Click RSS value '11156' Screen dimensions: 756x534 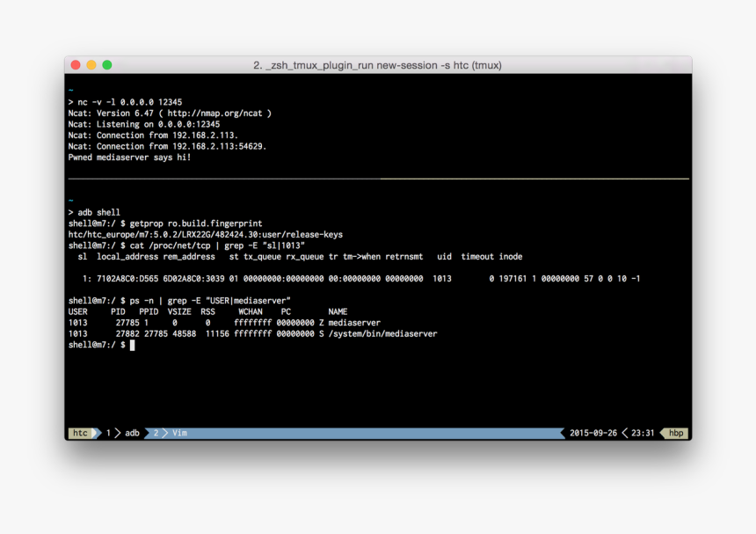point(217,333)
